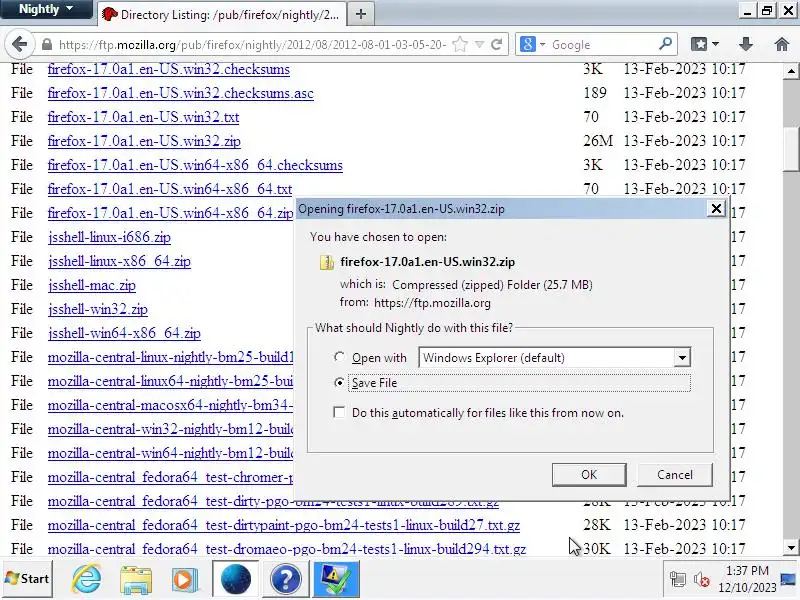The width and height of the screenshot is (800, 600).
Task: Open mozilla-central-linux64-nightly-bm25 link
Action: (x=171, y=381)
